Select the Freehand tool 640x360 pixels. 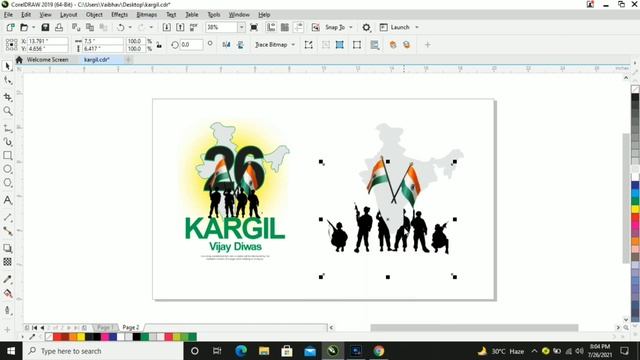coord(7,129)
